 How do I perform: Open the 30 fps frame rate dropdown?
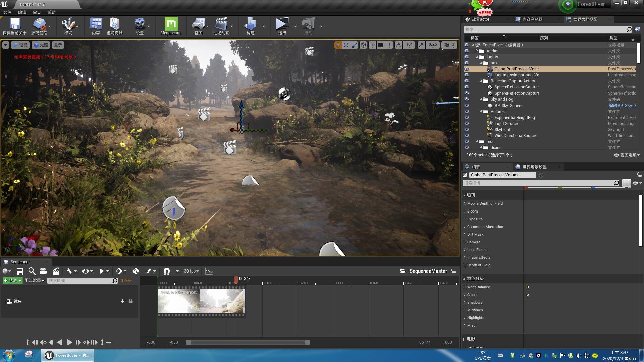tap(191, 271)
